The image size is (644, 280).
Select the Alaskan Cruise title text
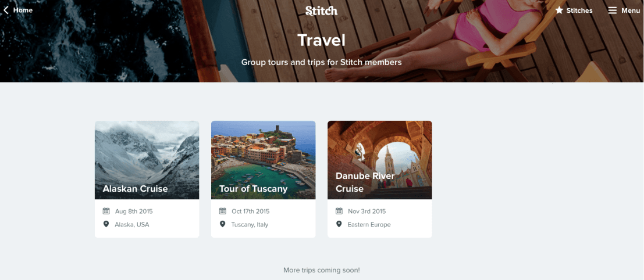click(135, 189)
